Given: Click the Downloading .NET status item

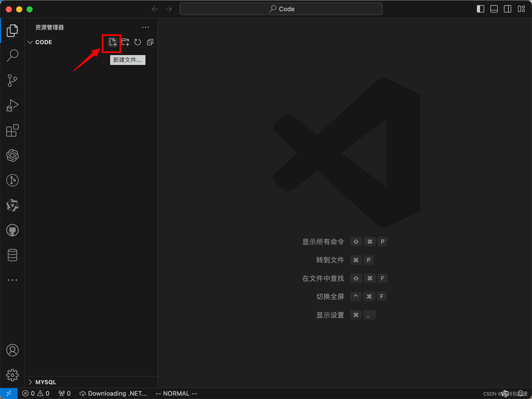Looking at the screenshot, I should (113, 394).
